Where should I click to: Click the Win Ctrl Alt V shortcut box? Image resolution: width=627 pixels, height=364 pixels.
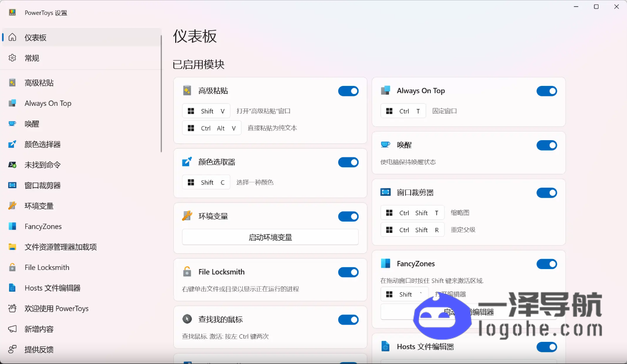tap(212, 128)
